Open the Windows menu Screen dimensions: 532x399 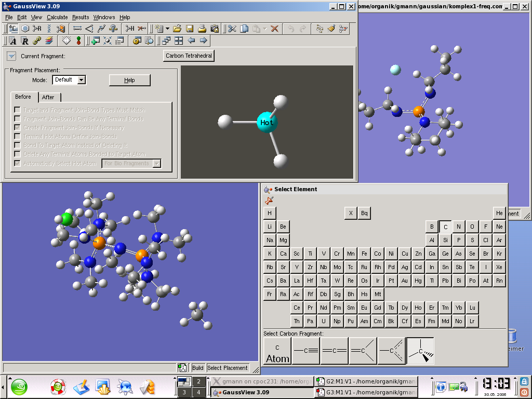tap(104, 17)
